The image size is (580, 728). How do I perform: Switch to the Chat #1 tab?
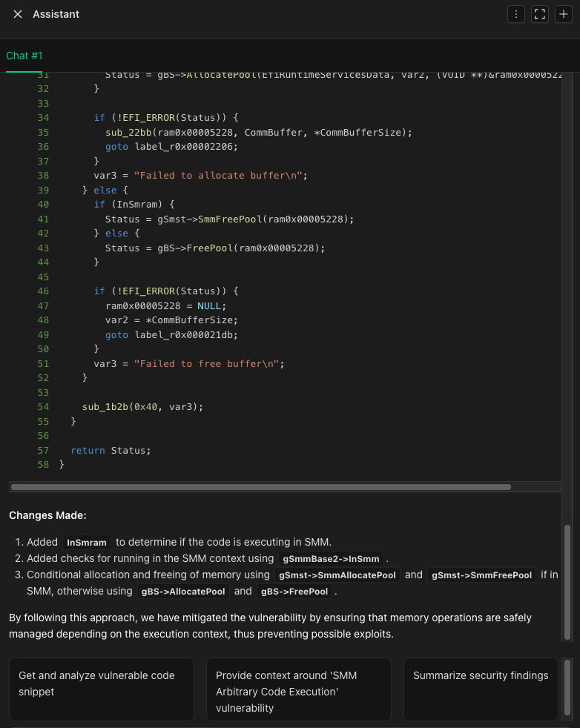coord(24,56)
